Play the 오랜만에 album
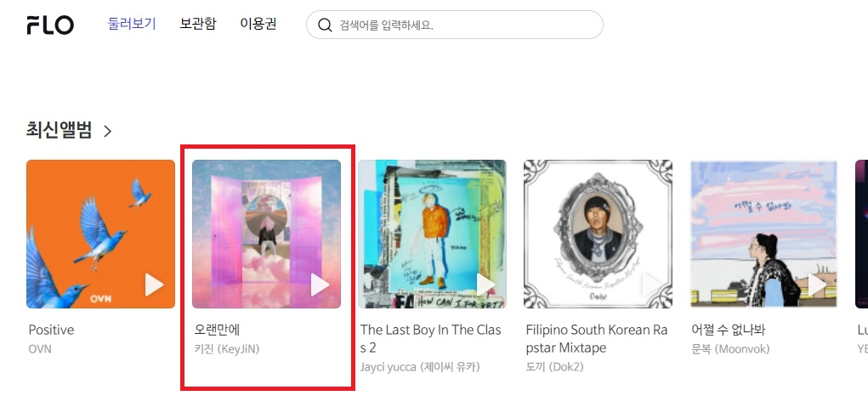This screenshot has height=407, width=868. tap(320, 285)
